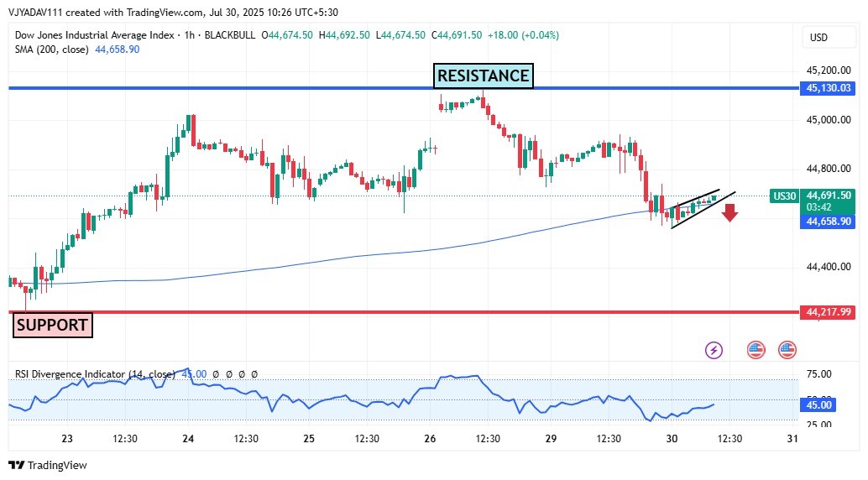Click date 26 on the time axis

tap(430, 439)
